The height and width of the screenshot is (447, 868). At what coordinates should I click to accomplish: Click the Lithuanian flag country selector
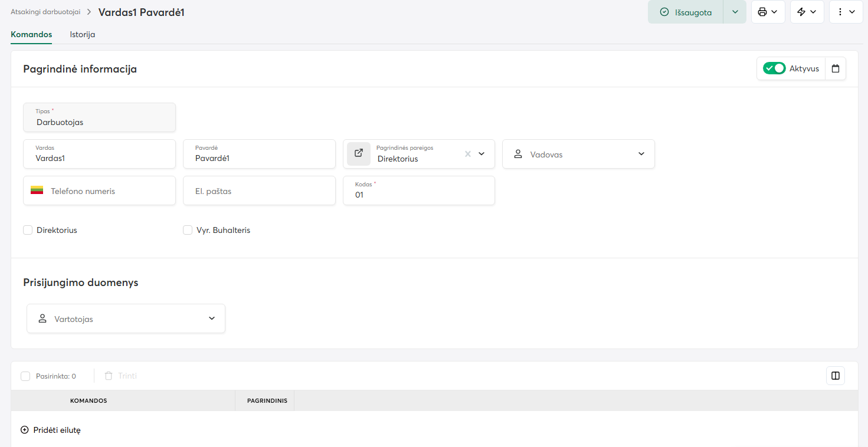tap(37, 190)
